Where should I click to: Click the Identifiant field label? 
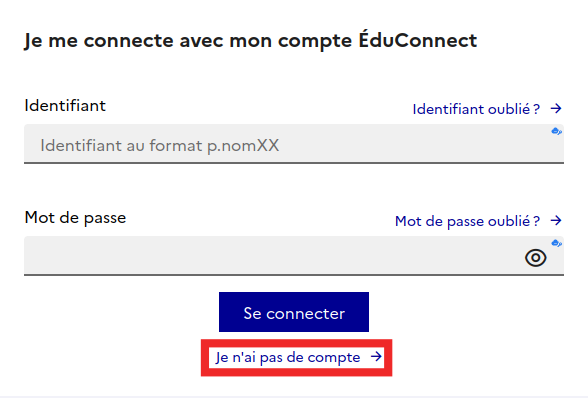(65, 105)
